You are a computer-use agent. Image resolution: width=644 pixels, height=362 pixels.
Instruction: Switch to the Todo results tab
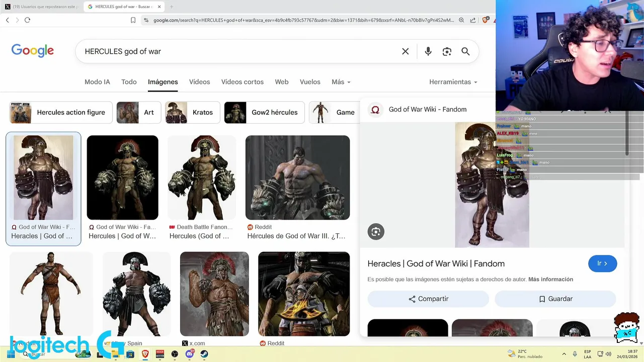[x=129, y=82]
